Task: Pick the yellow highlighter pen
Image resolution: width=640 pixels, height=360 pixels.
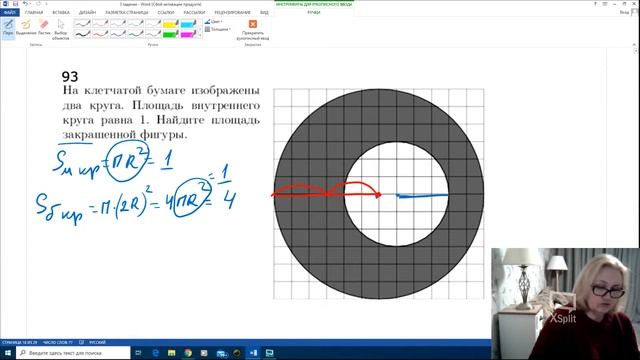Action: point(171,24)
